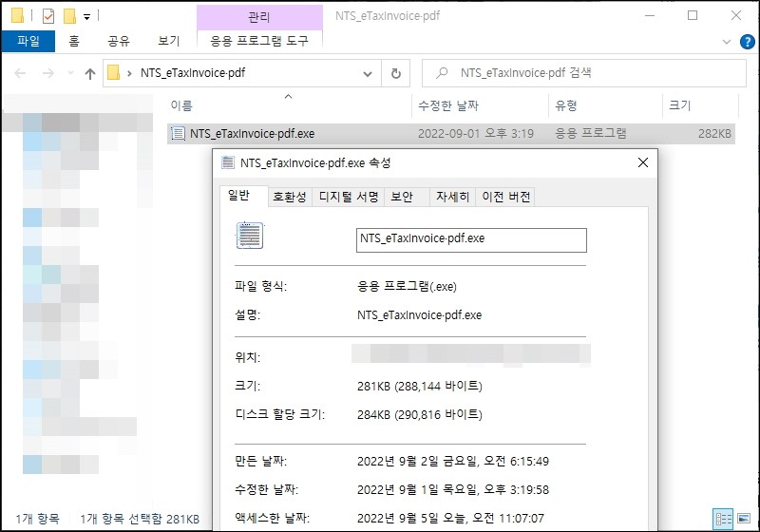Expand the ribbon with chevron
The width and height of the screenshot is (760, 532).
727,42
